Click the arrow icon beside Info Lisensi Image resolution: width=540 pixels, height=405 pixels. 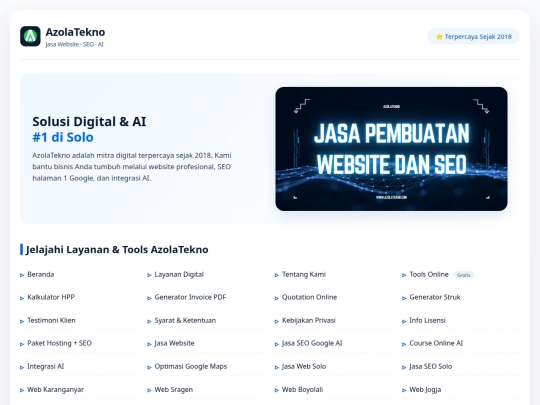point(404,321)
